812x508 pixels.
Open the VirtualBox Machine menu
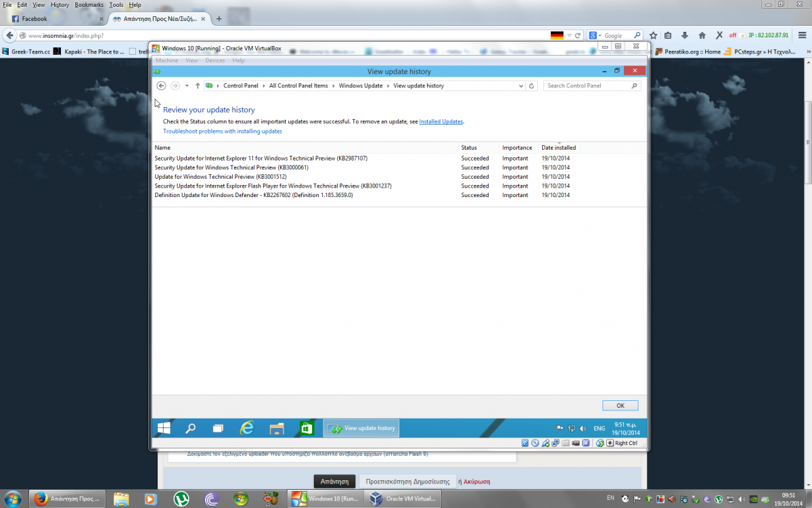pos(166,61)
